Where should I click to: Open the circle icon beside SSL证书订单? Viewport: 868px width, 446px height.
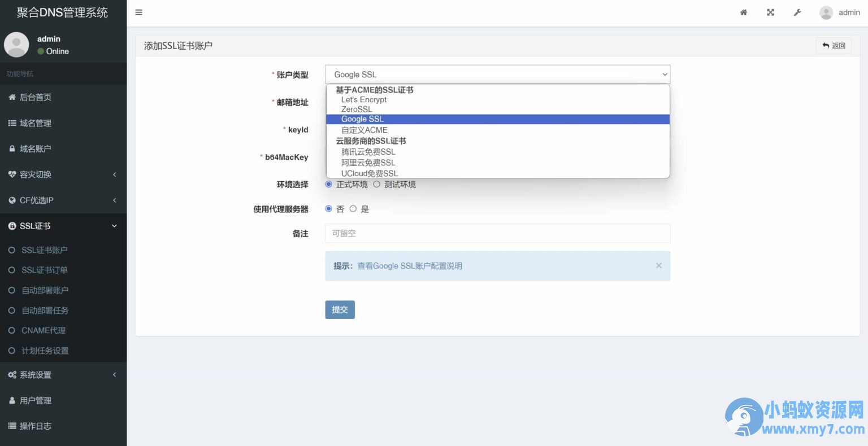click(x=11, y=270)
